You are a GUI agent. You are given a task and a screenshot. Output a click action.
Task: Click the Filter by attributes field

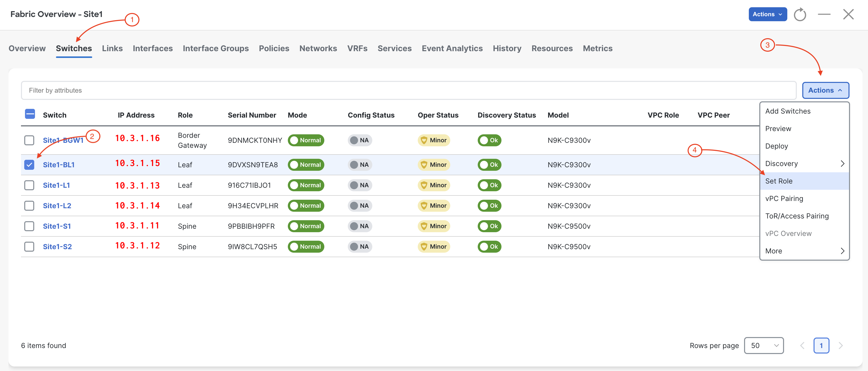pyautogui.click(x=409, y=90)
